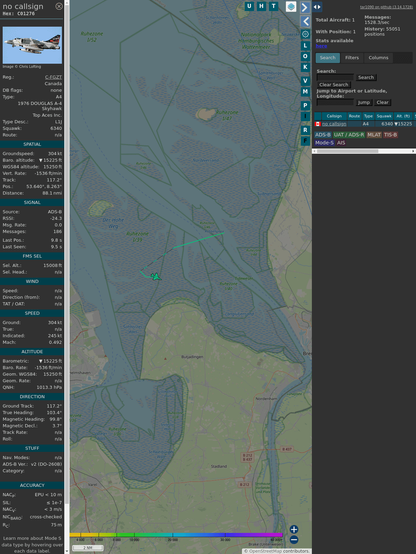Click the aircraft table horizontal scrollbar
The height and width of the screenshot is (554, 416).
pos(364,151)
